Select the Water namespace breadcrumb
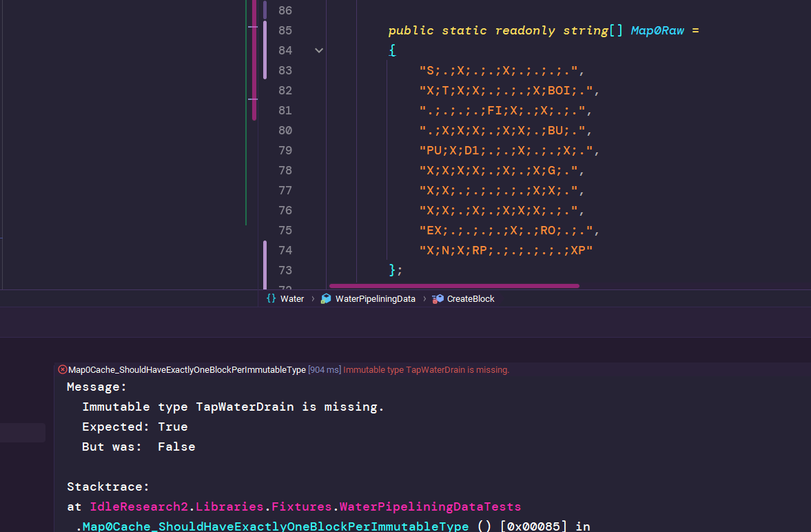811x532 pixels. (292, 298)
